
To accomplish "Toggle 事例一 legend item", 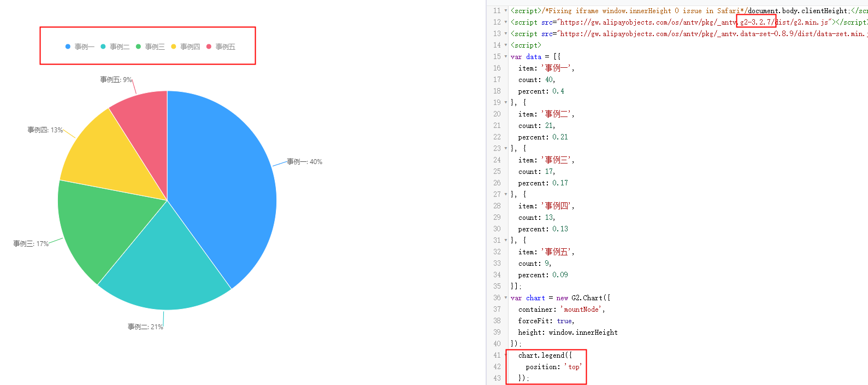I will (80, 47).
